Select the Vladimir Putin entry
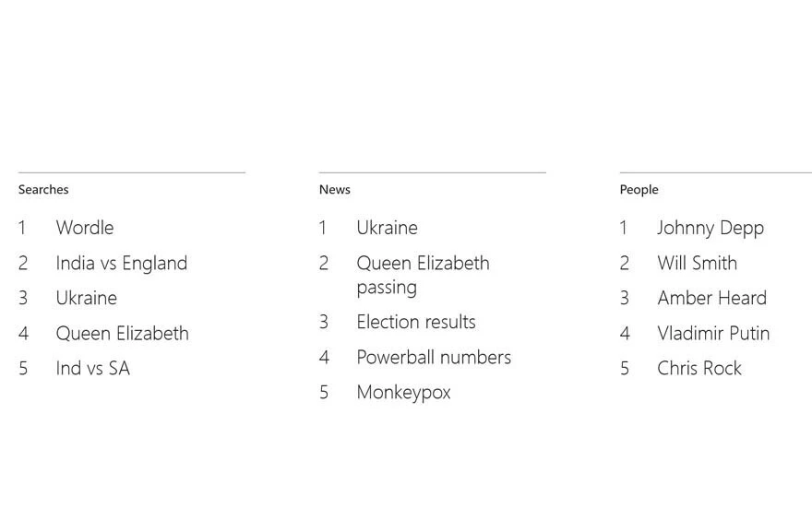 (713, 333)
